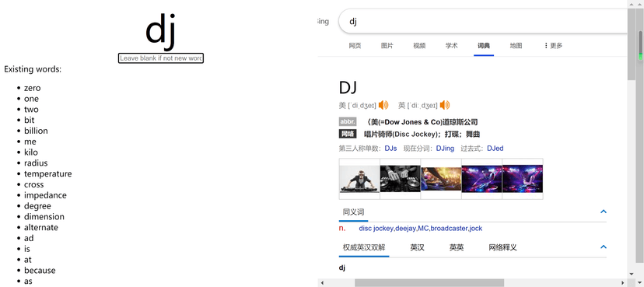644x287 pixels.
Task: Click the vertical scrollbar down arrow
Action: 632,274
